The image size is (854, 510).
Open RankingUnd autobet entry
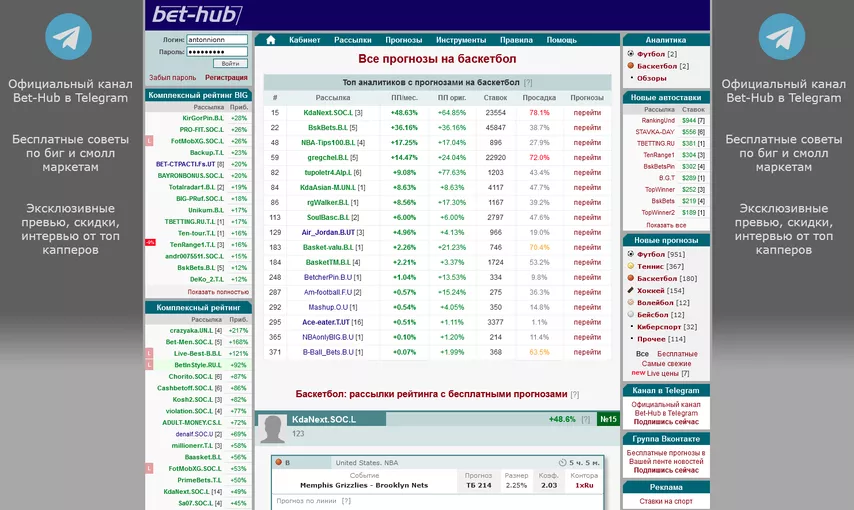658,120
